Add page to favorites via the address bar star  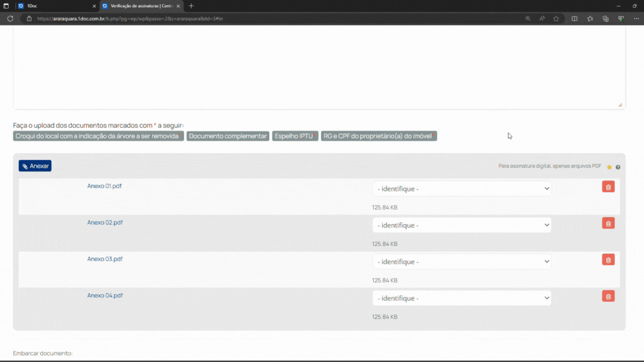[x=556, y=18]
